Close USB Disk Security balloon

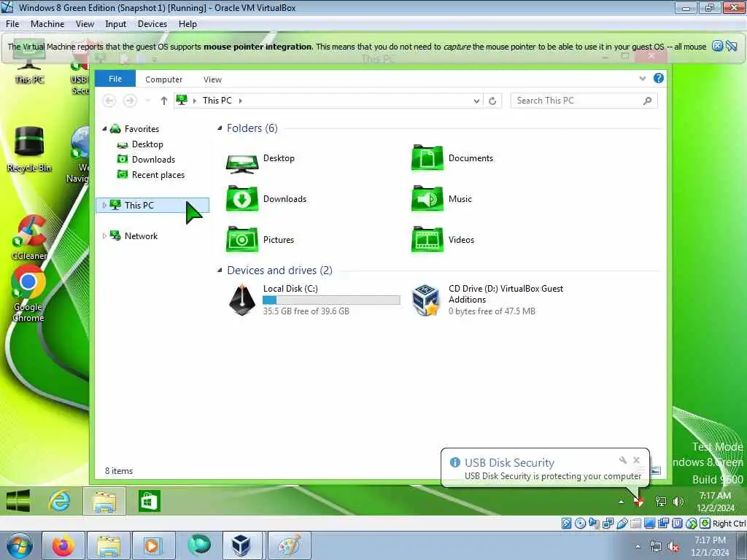[x=636, y=460]
